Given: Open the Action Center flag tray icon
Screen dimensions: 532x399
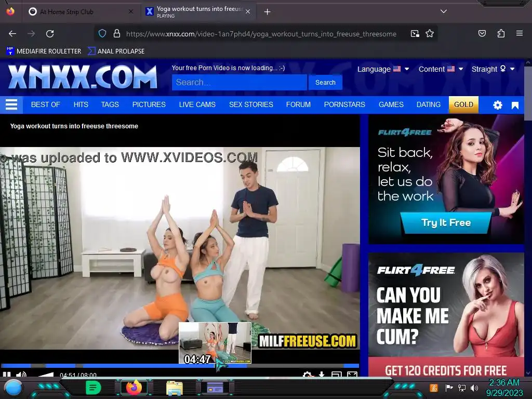Looking at the screenshot, I should tap(449, 388).
